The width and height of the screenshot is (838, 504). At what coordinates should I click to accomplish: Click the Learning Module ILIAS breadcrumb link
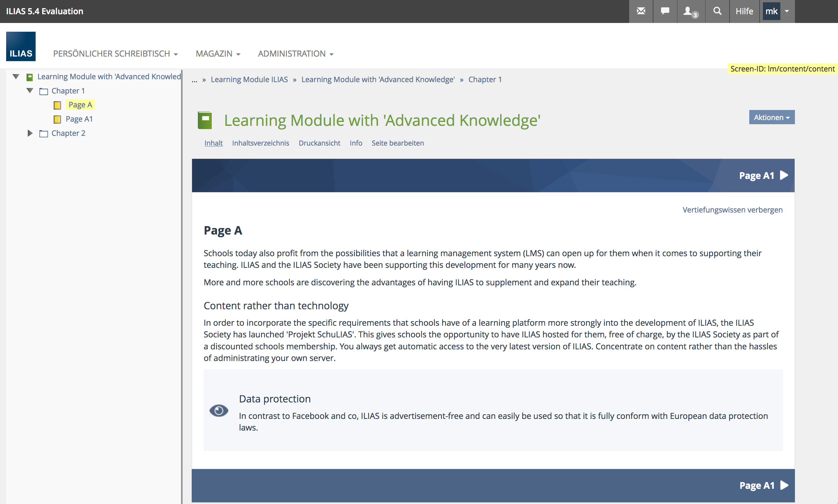pyautogui.click(x=249, y=80)
